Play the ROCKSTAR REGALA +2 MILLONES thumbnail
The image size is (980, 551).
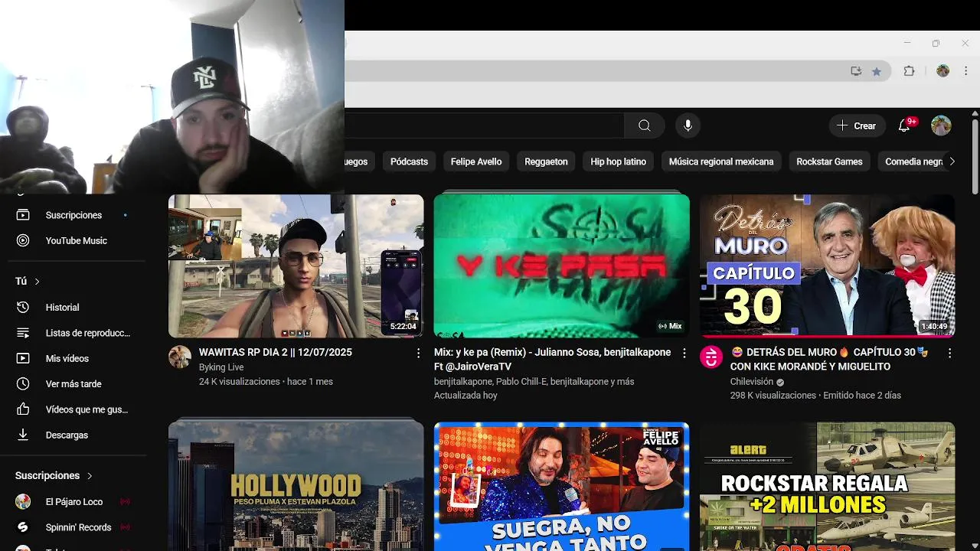(827, 486)
